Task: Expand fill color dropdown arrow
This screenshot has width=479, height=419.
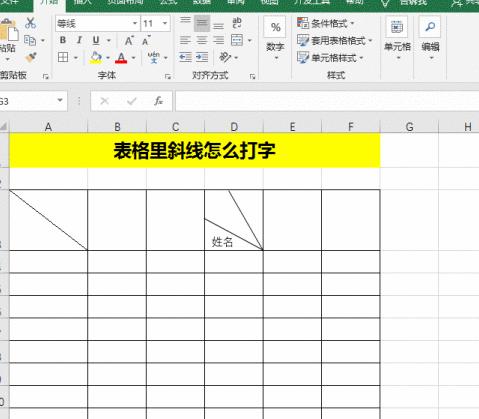Action: (108, 58)
